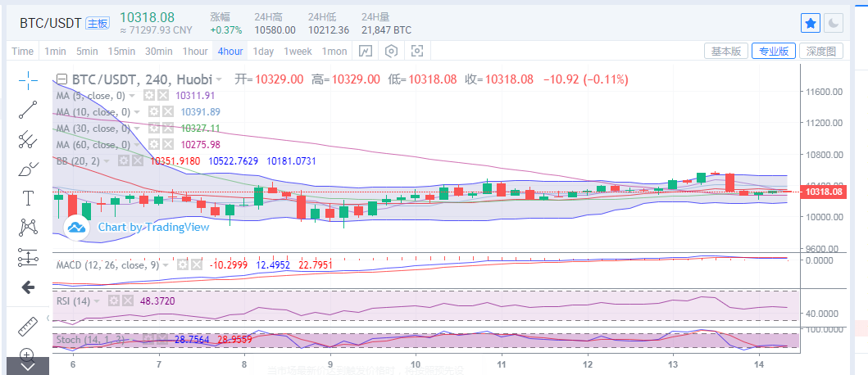The height and width of the screenshot is (375, 868).
Task: Open 深度图 depth chart
Action: coord(821,52)
